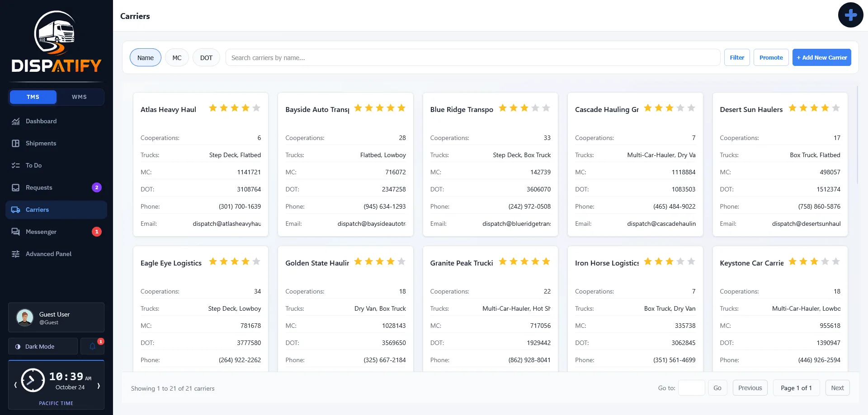The image size is (868, 415).
Task: Click the fourth star of Blue Ridge Transpo
Action: click(535, 108)
